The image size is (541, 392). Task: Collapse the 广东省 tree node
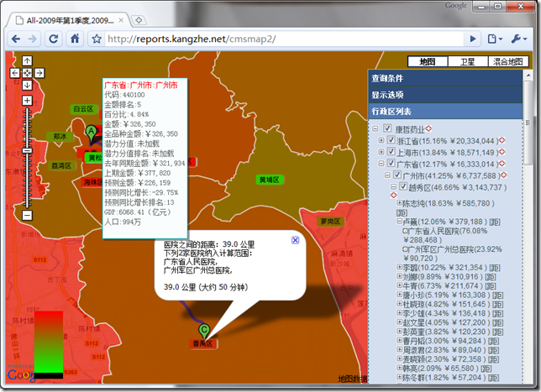pos(381,164)
